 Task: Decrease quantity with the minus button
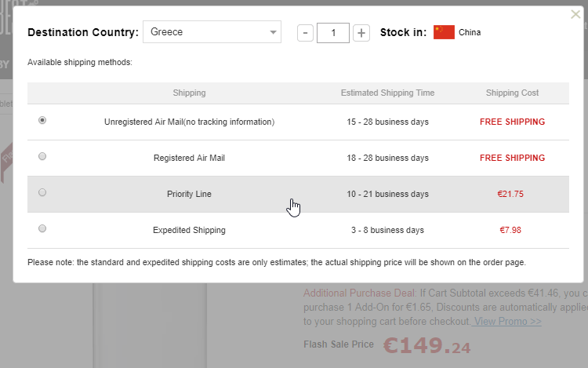click(306, 33)
